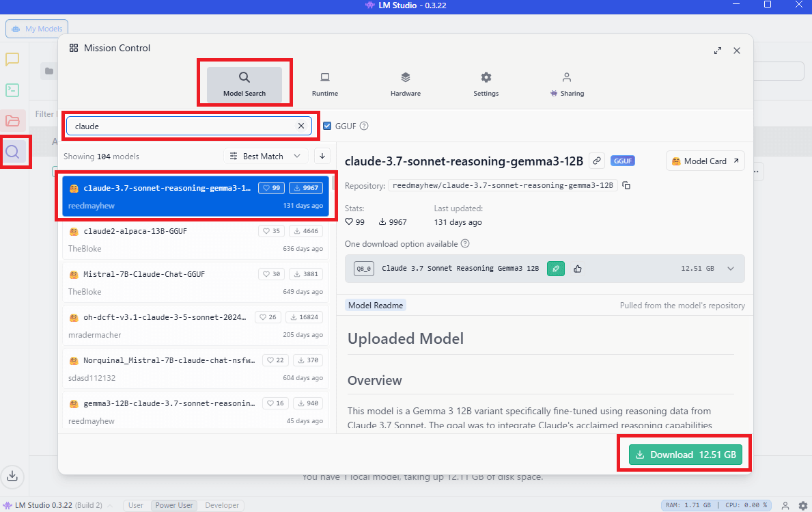Click the 'LM Studio 0.3.22' version label in status bar
This screenshot has height=512, width=812.
(x=44, y=505)
